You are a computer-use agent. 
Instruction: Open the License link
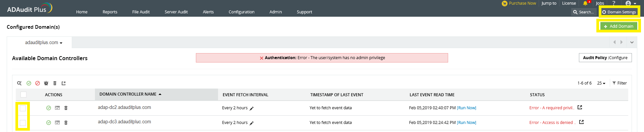coord(569,3)
